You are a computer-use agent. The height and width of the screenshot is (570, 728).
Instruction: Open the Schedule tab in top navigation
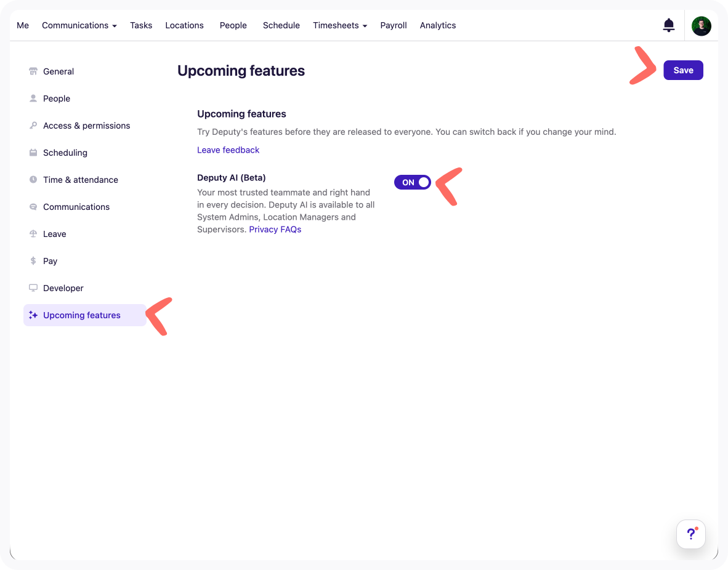point(281,25)
